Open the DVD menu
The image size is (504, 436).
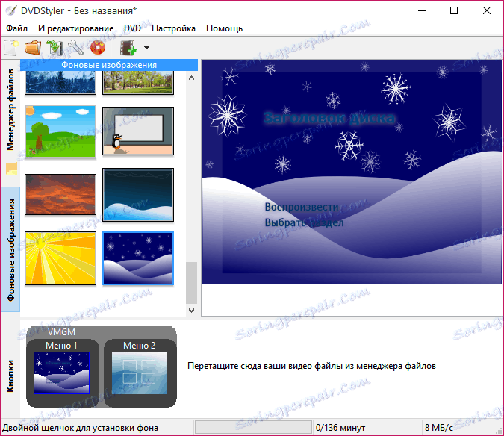click(x=132, y=28)
